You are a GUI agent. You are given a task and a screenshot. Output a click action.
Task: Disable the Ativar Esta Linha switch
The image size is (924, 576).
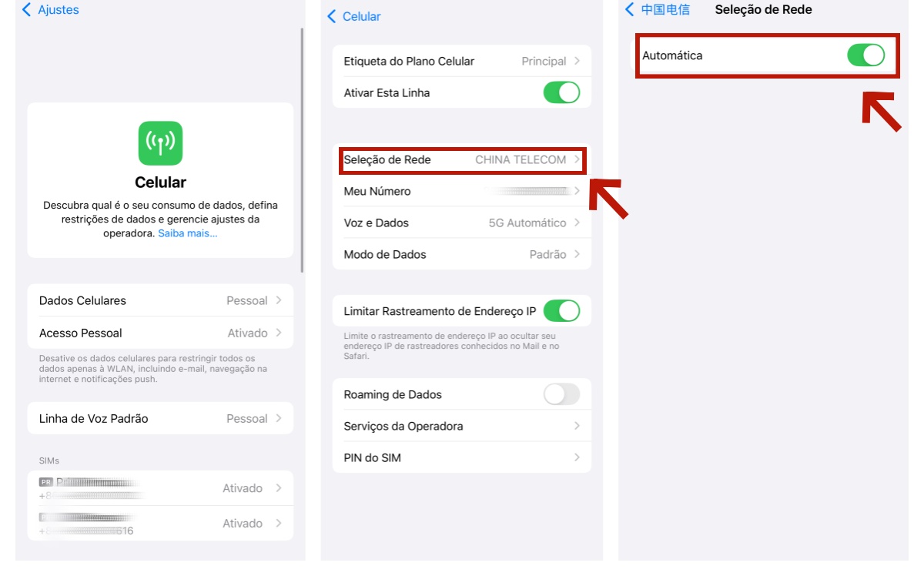pyautogui.click(x=562, y=92)
